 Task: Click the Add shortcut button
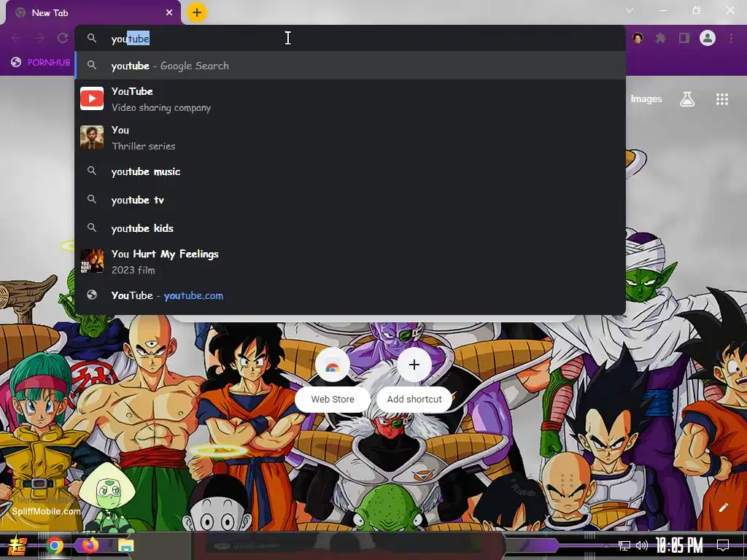coord(414,380)
